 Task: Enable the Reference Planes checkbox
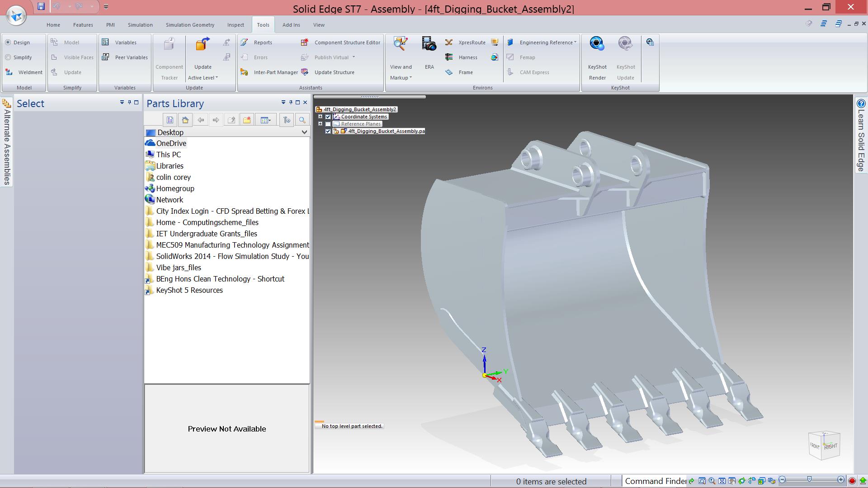click(x=328, y=124)
